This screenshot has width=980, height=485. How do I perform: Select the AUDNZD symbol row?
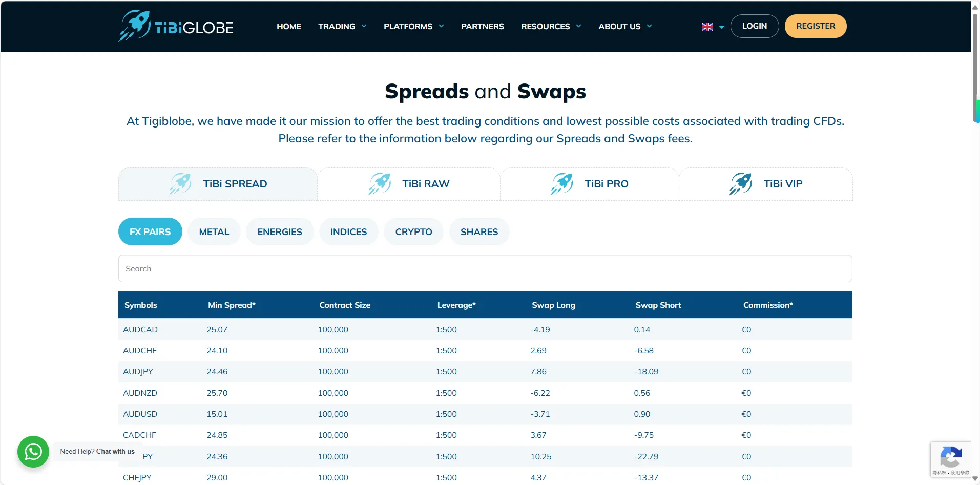(485, 393)
